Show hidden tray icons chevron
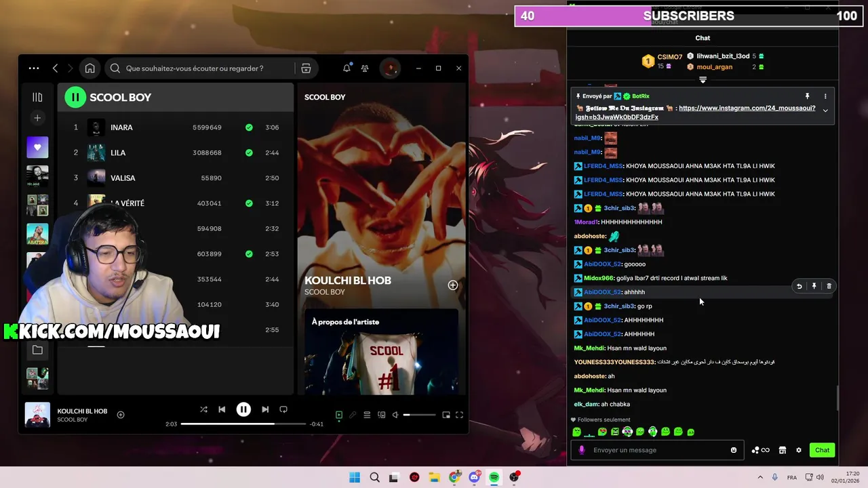The width and height of the screenshot is (868, 488). coord(759,477)
